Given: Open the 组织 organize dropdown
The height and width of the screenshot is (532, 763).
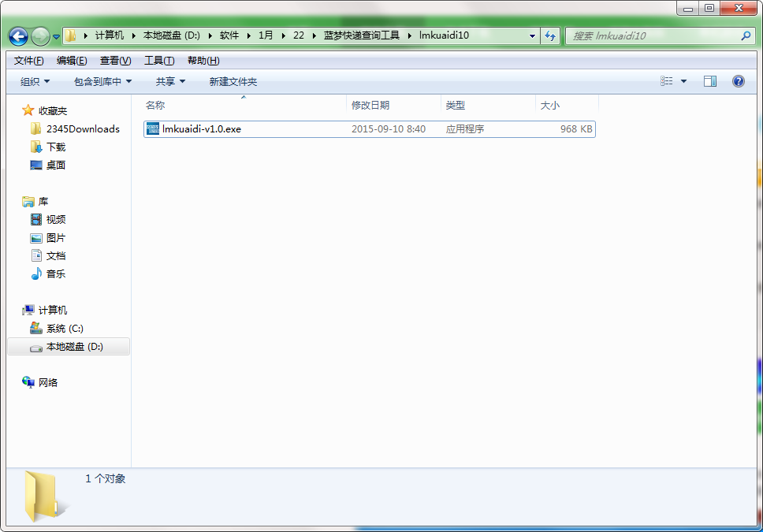Looking at the screenshot, I should coord(35,81).
